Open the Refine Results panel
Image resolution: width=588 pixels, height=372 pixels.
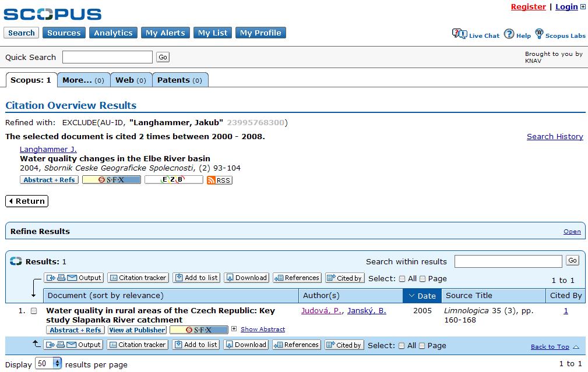click(572, 232)
